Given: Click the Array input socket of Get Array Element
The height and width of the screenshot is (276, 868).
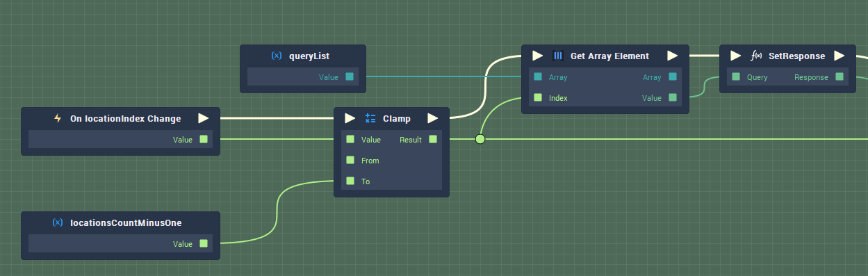Looking at the screenshot, I should click(539, 77).
